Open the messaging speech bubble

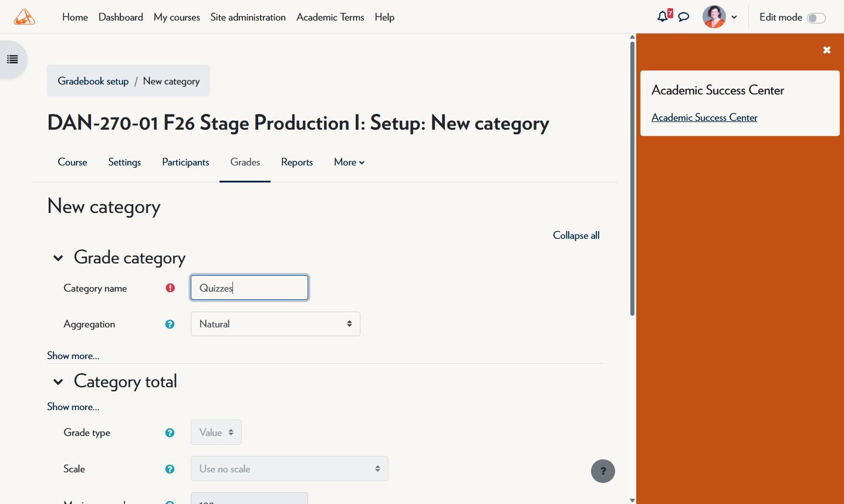pyautogui.click(x=684, y=17)
